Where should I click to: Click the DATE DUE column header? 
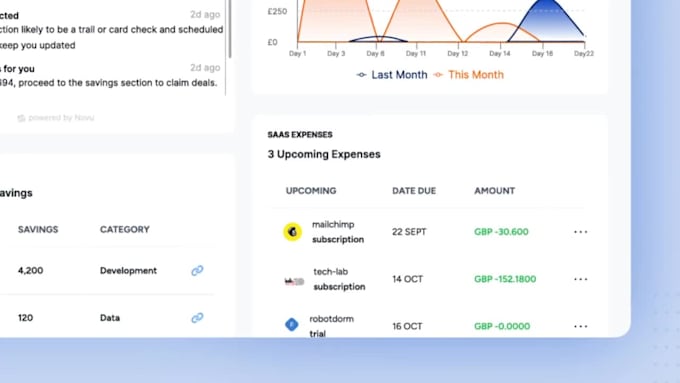coord(414,191)
